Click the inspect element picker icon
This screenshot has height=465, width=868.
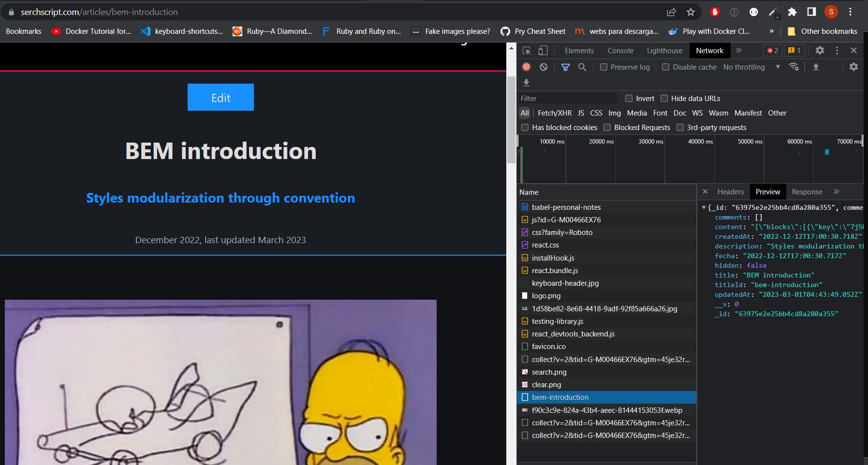tap(527, 50)
